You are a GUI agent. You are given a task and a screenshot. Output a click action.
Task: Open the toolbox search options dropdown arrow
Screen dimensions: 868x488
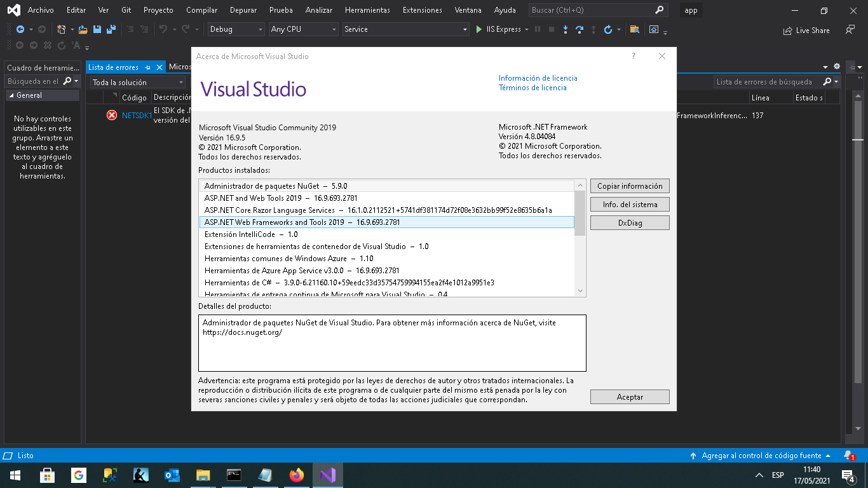76,81
